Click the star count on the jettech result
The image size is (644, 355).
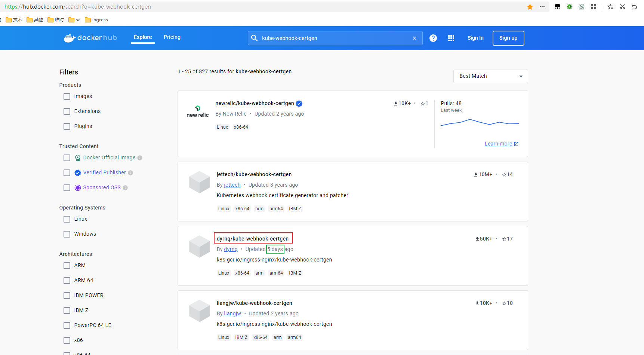coord(508,174)
